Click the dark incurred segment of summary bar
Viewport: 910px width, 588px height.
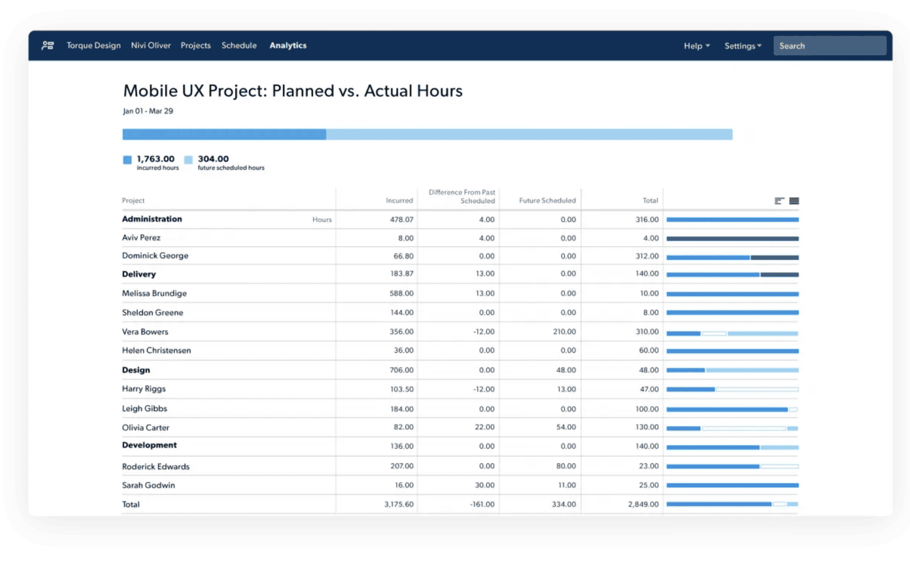(224, 134)
